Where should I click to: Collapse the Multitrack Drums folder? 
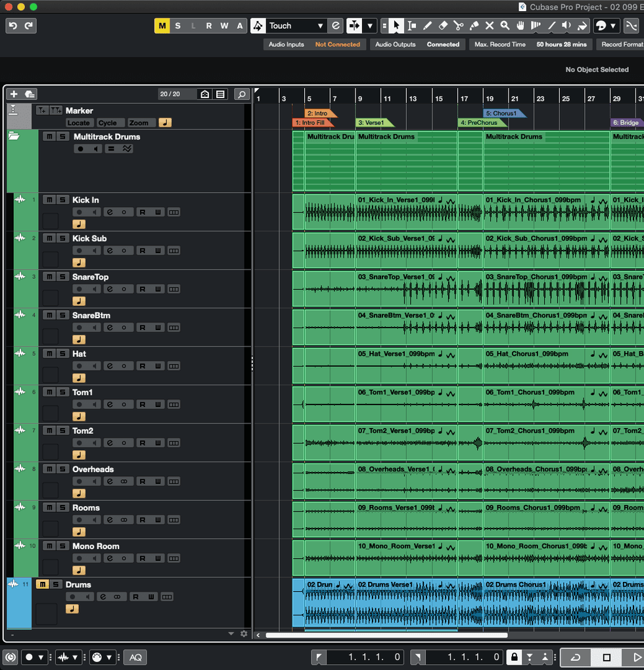point(14,137)
